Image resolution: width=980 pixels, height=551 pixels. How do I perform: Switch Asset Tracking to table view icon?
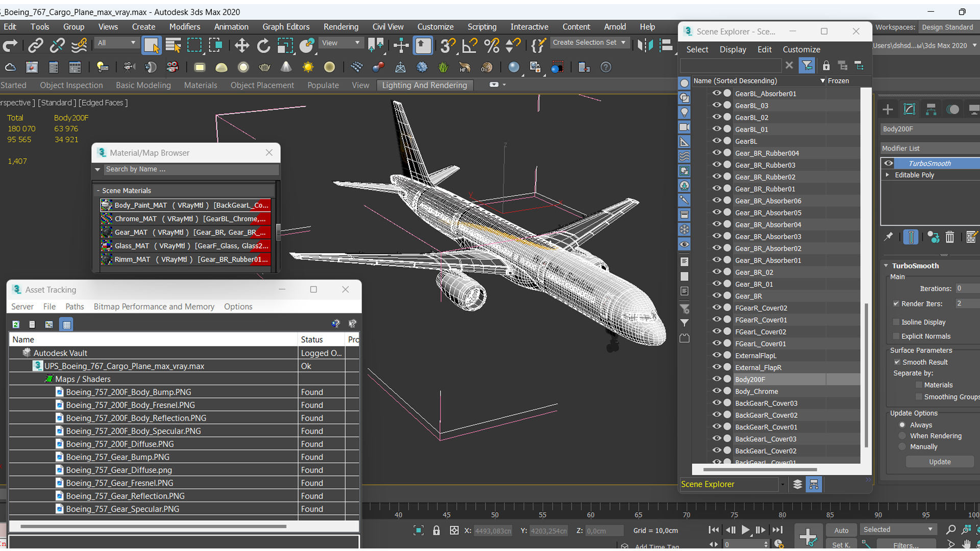(67, 324)
